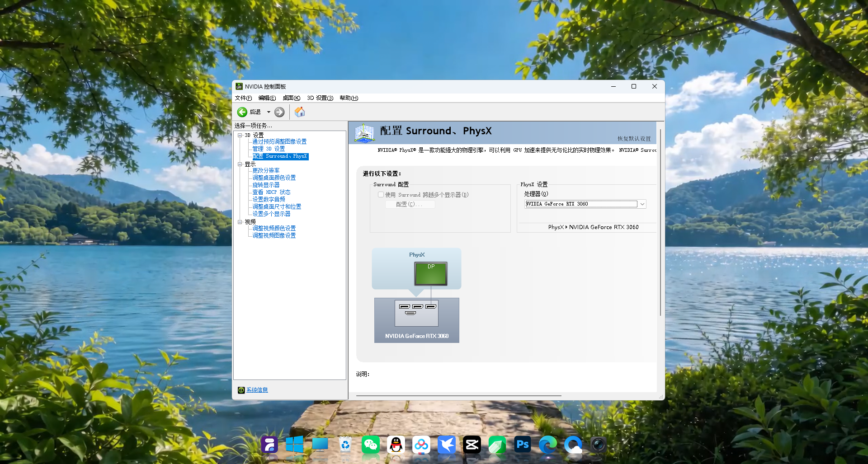Click 恢复默认设置 to restore defaults
868x464 pixels.
click(x=634, y=139)
